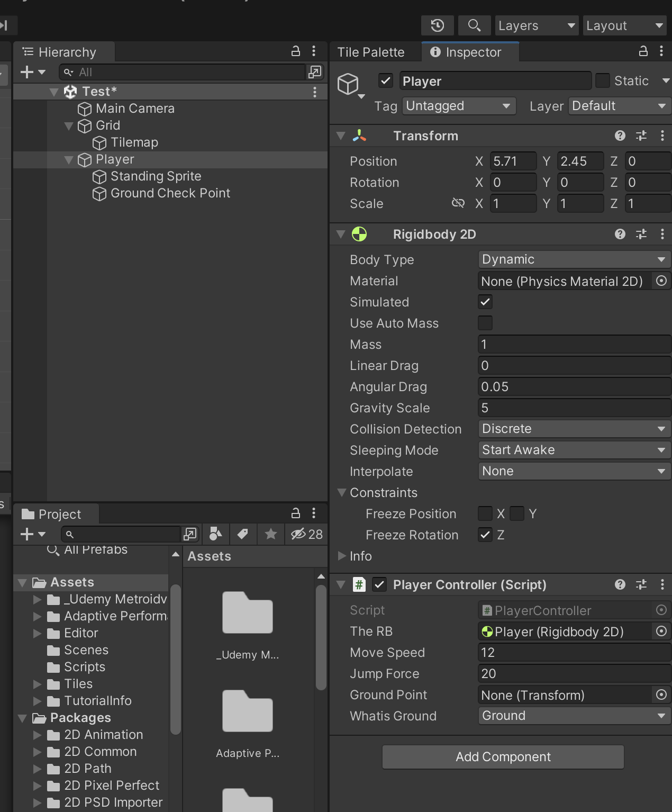Open Hierarchy search in scene window icon

point(315,72)
